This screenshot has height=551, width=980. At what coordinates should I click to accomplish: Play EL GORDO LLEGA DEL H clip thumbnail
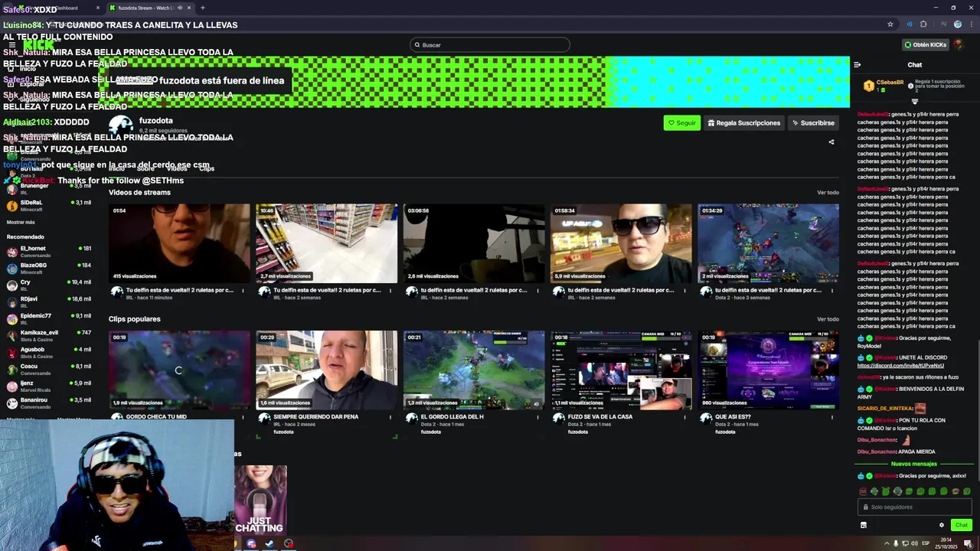click(x=474, y=370)
